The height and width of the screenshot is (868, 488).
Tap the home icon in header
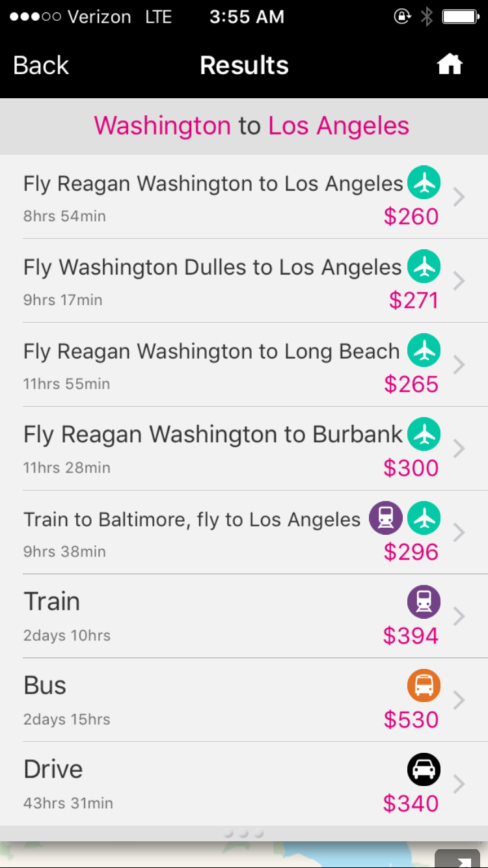(450, 64)
